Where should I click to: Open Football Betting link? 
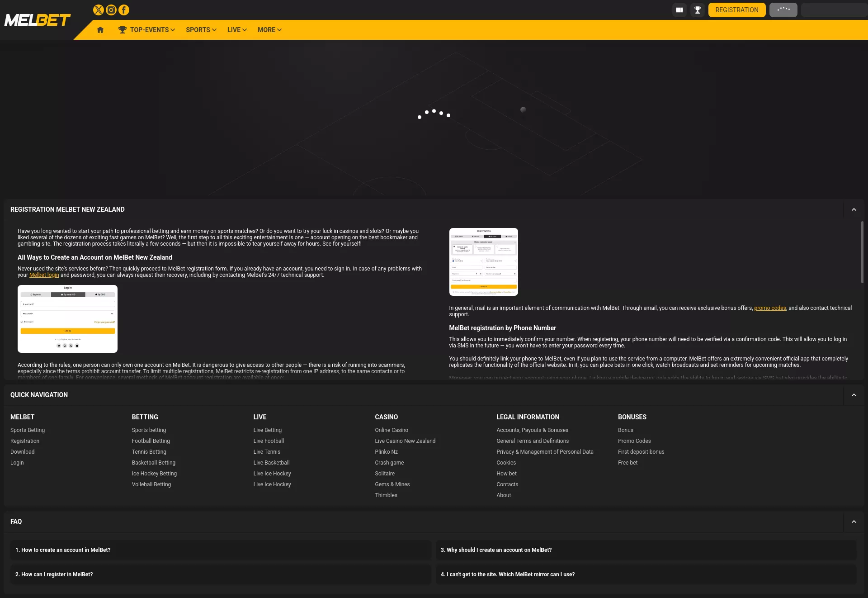(x=151, y=441)
